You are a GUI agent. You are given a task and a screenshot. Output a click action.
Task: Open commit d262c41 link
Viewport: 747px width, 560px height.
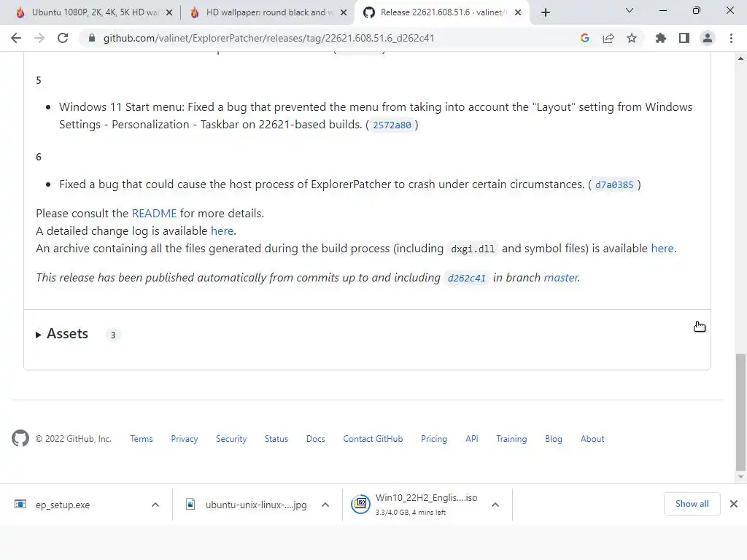tap(466, 278)
